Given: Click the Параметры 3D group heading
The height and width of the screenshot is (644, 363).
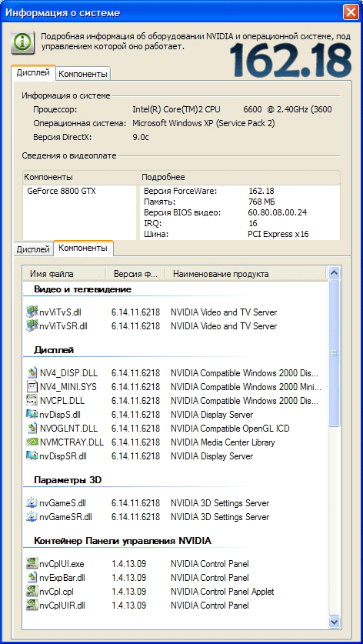Looking at the screenshot, I should (68, 479).
